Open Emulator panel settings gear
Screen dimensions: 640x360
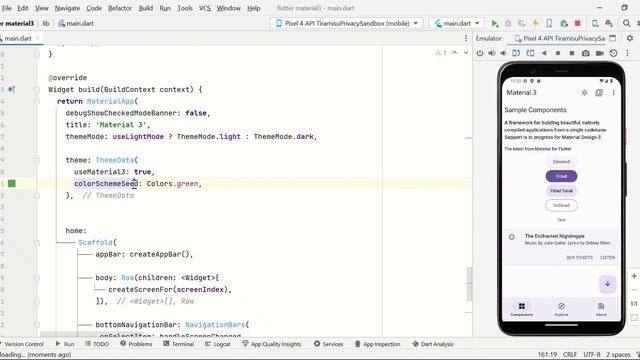click(x=630, y=38)
